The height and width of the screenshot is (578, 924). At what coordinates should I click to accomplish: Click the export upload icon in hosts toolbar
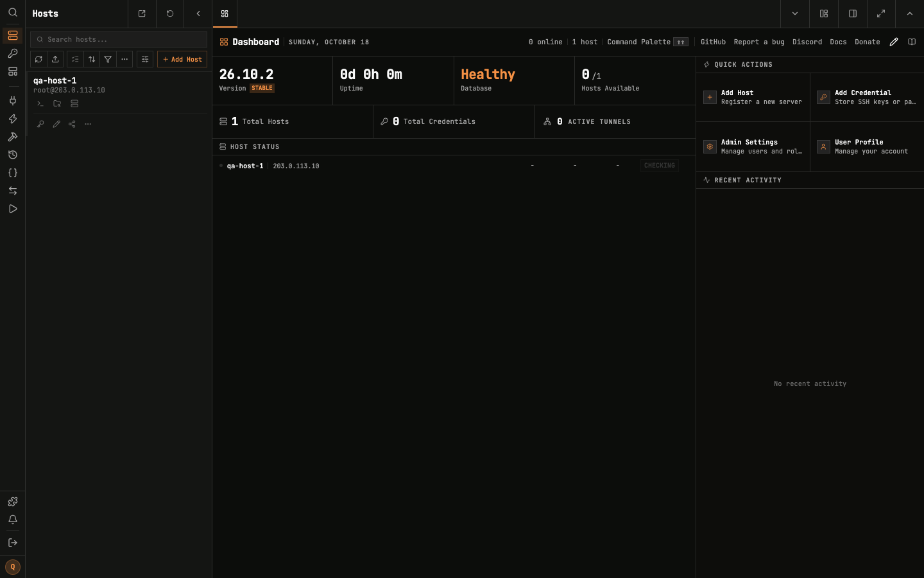55,59
